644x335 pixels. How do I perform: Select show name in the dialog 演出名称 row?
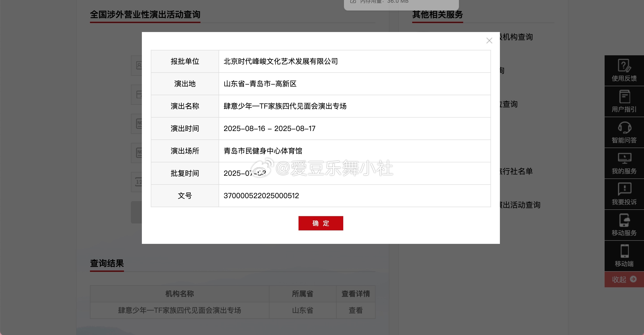point(285,106)
